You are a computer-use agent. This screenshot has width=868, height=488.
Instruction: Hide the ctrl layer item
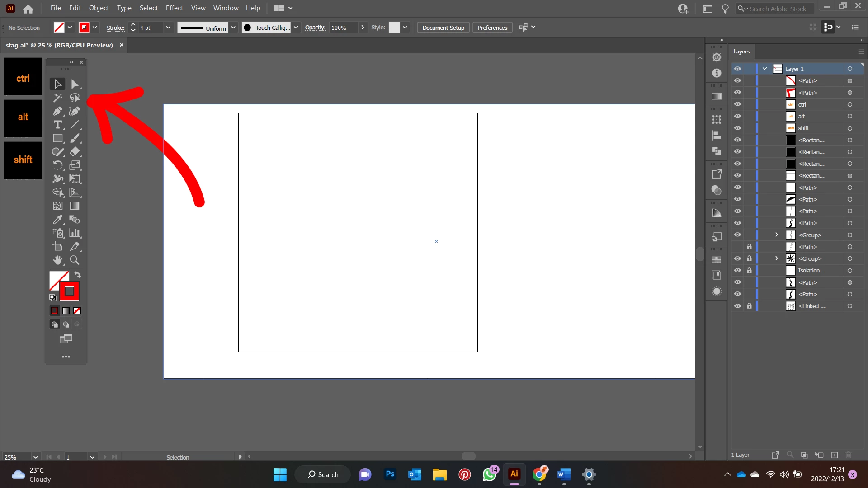click(x=737, y=104)
